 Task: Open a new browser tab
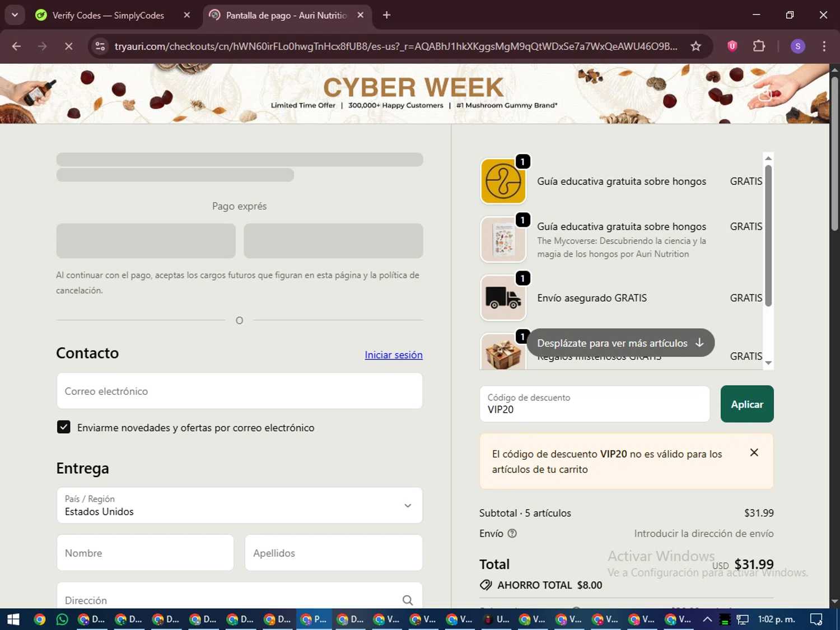pos(386,15)
